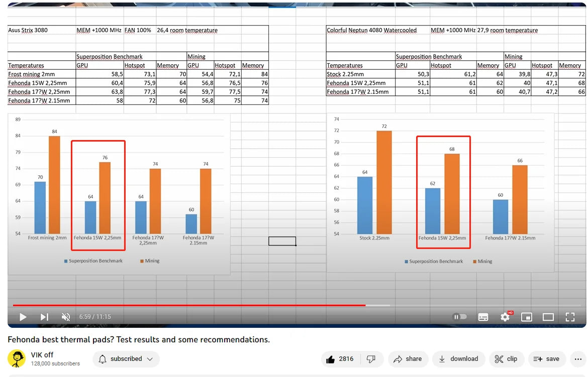Image resolution: width=588 pixels, height=377 pixels.
Task: Dislike this video
Action: coord(371,359)
